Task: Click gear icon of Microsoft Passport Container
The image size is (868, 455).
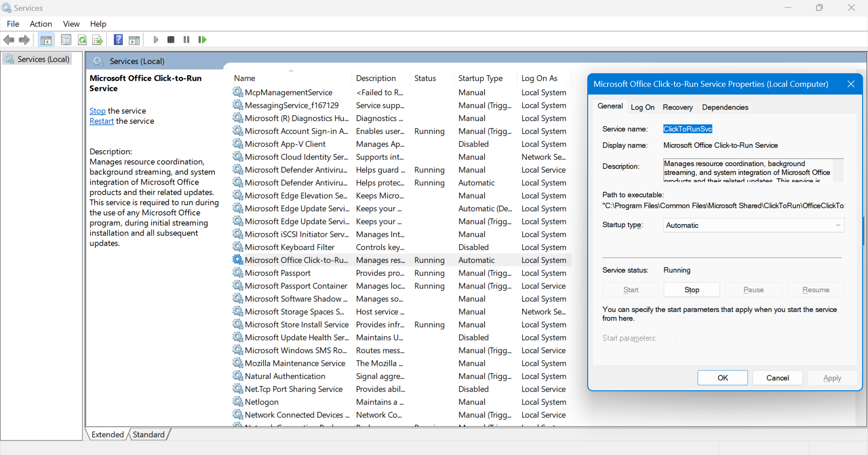Action: click(238, 286)
